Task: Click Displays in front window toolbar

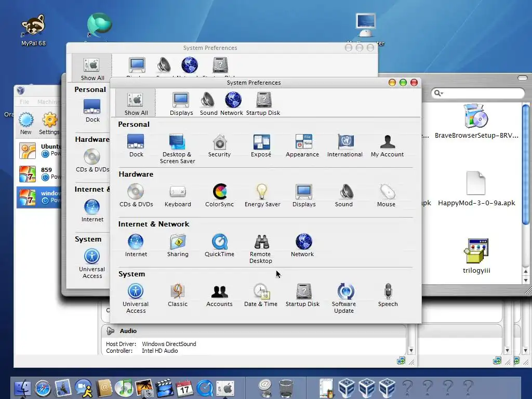Action: (181, 103)
